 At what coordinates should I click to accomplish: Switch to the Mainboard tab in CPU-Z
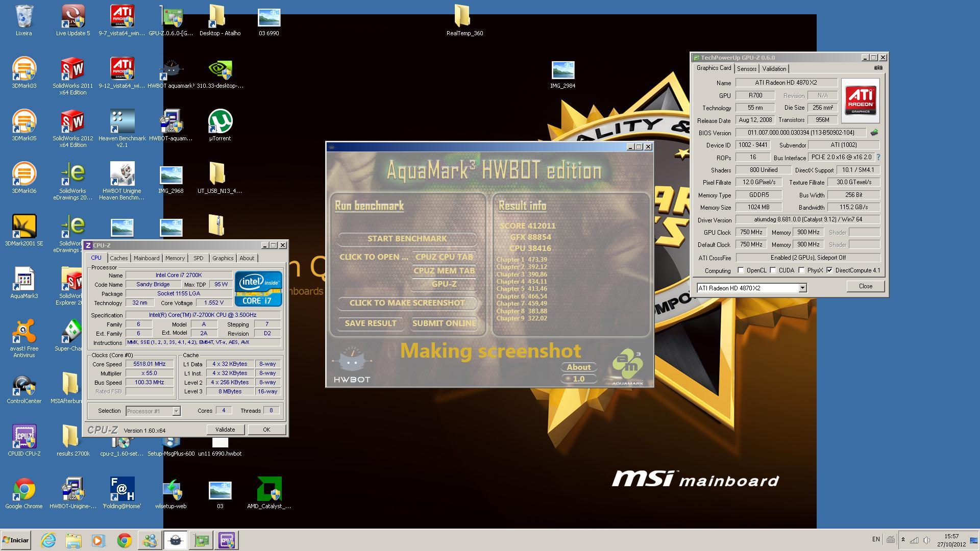coord(146,258)
